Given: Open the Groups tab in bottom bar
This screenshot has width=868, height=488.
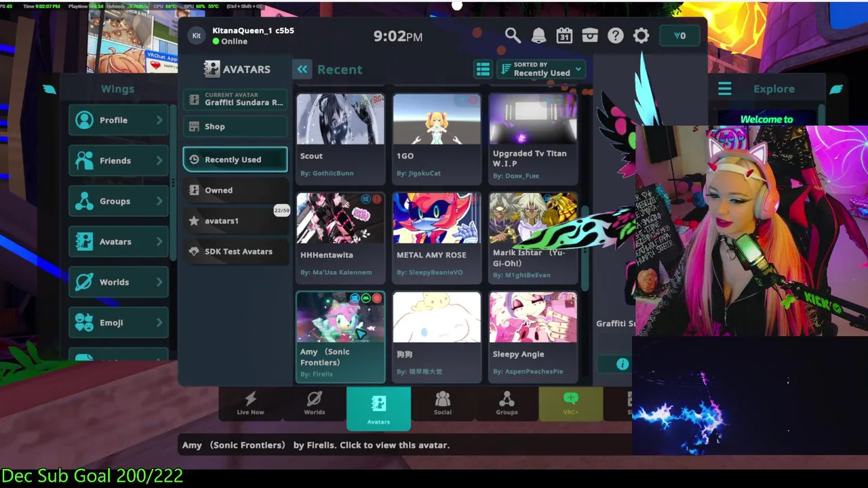Looking at the screenshot, I should pos(507,404).
